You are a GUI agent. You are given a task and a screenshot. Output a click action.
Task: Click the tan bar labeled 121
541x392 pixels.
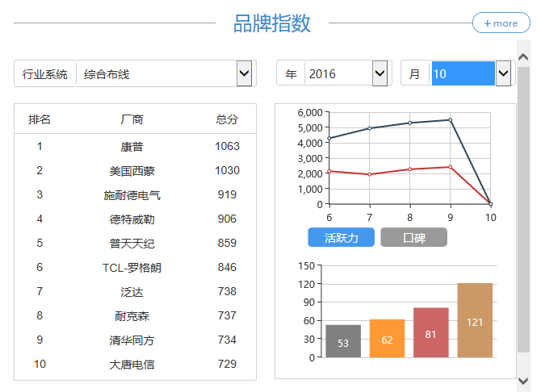point(475,320)
